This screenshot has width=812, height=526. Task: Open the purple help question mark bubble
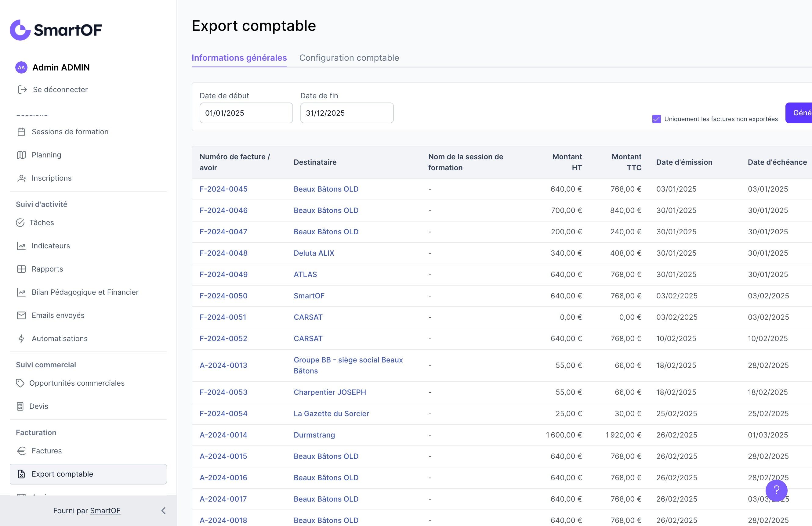[x=776, y=490]
